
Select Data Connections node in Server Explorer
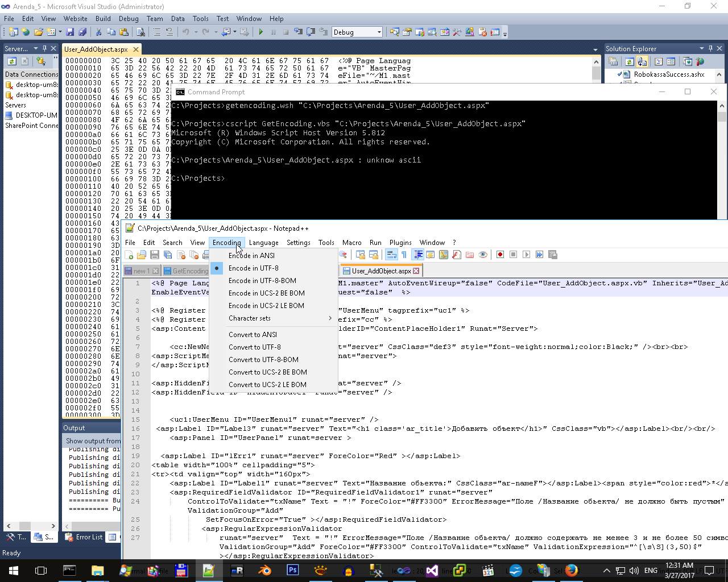[31, 74]
